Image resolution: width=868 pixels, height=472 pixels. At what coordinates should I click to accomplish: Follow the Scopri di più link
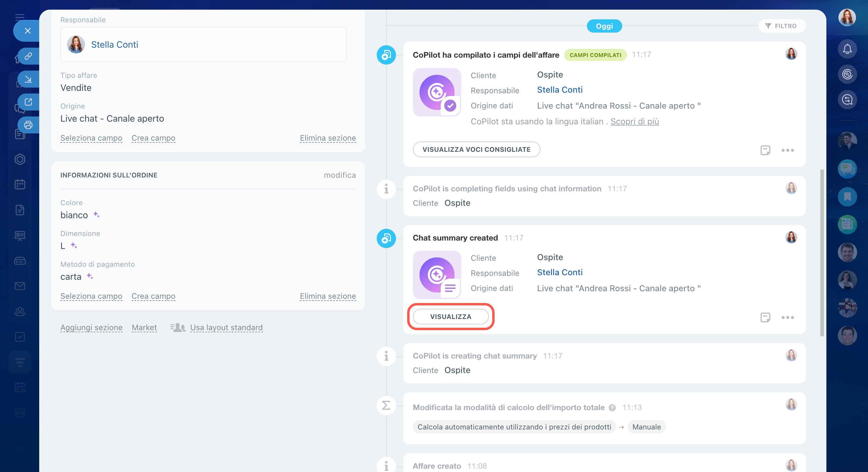point(635,121)
